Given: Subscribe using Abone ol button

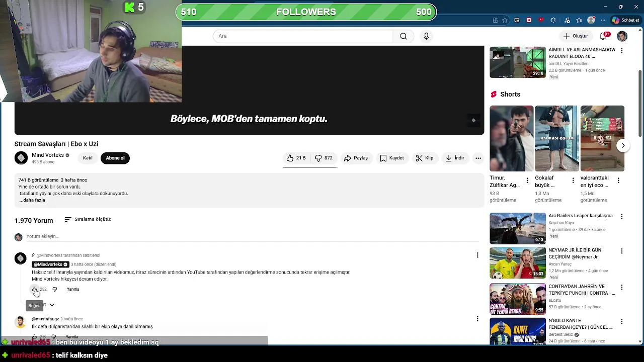Looking at the screenshot, I should [115, 158].
